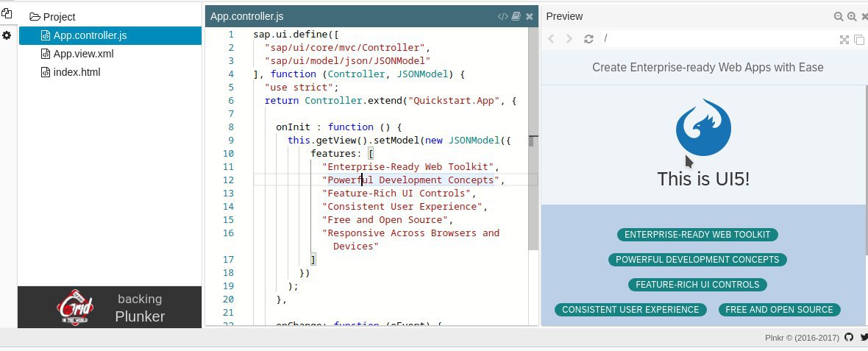Go back in preview navigation
Image resolution: width=868 pixels, height=351 pixels.
551,38
